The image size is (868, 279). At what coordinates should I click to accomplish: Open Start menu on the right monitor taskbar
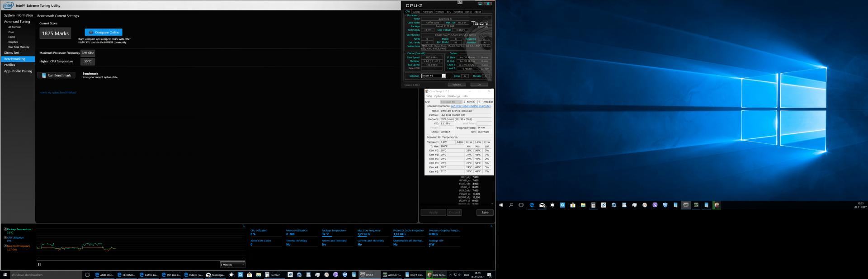coord(501,205)
